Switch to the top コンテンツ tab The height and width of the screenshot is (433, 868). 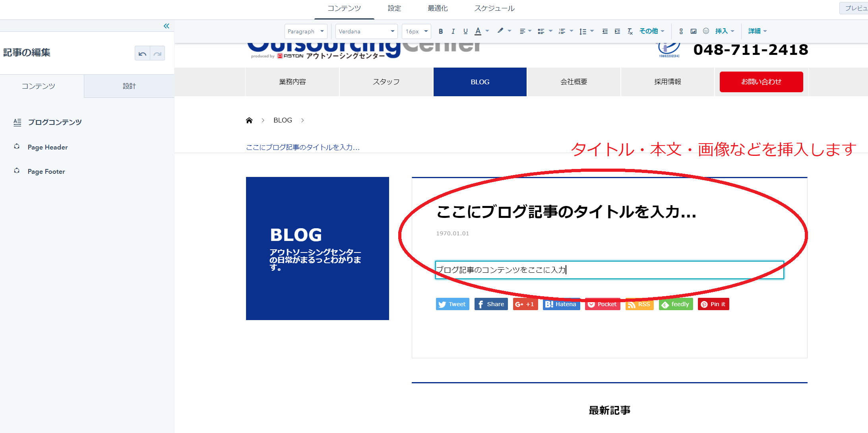(344, 8)
